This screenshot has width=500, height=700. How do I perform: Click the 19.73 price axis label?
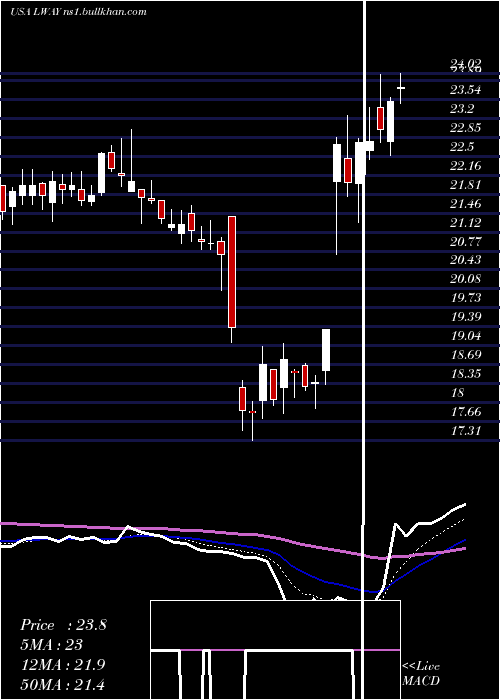(465, 298)
